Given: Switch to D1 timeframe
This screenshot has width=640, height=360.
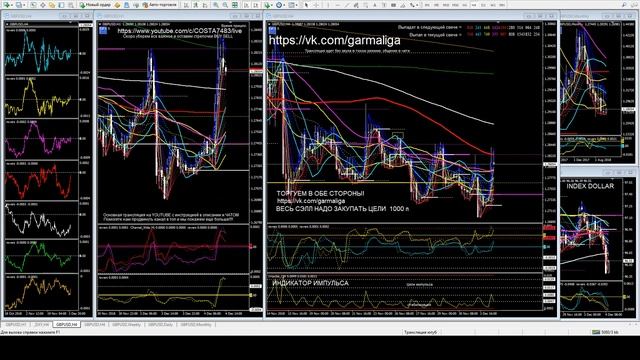Looking at the screenshot, I should pyautogui.click(x=483, y=5).
